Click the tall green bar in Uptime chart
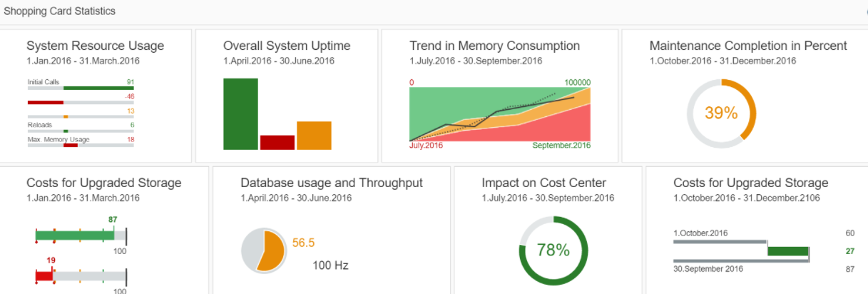 240,114
